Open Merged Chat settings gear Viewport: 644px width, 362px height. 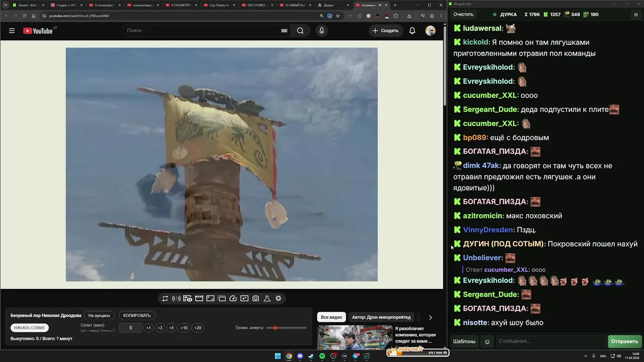pos(636,15)
